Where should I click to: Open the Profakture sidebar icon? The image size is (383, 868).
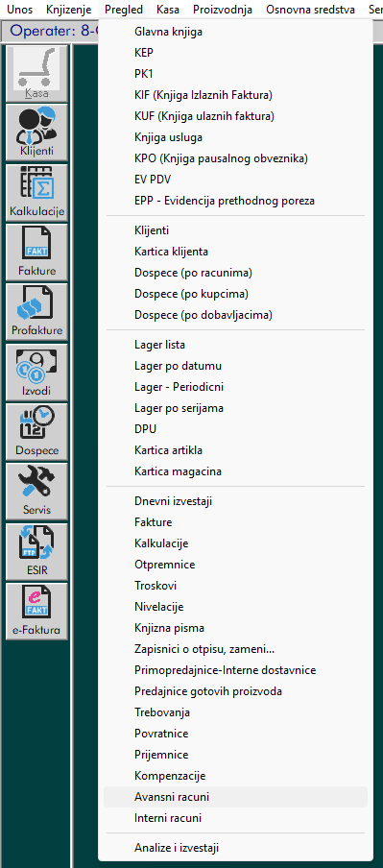click(36, 312)
